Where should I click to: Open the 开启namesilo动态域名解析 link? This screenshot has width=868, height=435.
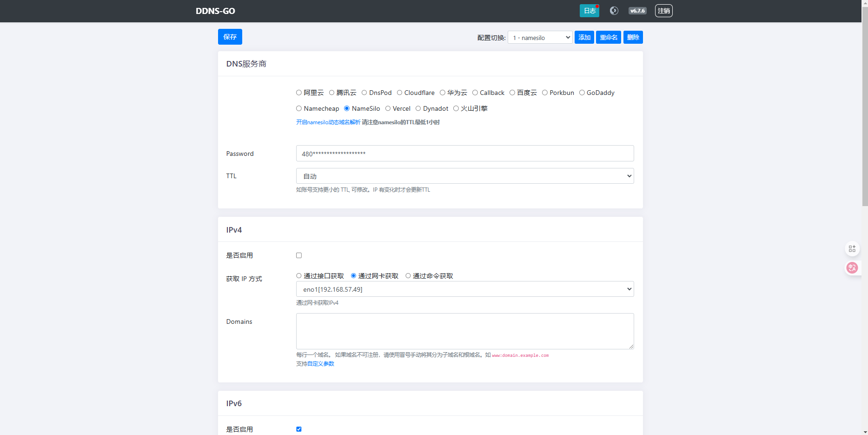tap(328, 122)
